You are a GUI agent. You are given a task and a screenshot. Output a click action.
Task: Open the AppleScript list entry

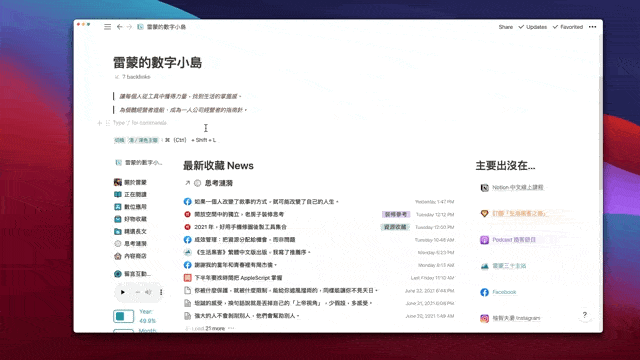pos(318,278)
